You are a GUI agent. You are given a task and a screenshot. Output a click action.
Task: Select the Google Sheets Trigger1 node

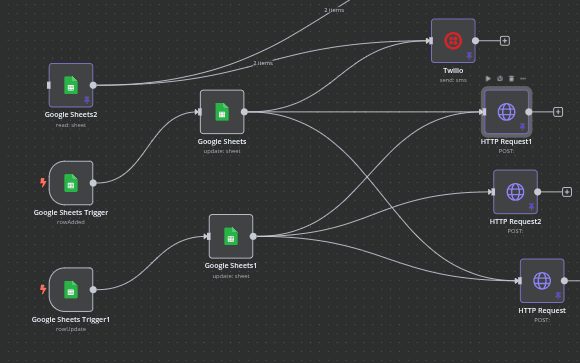pos(71,289)
